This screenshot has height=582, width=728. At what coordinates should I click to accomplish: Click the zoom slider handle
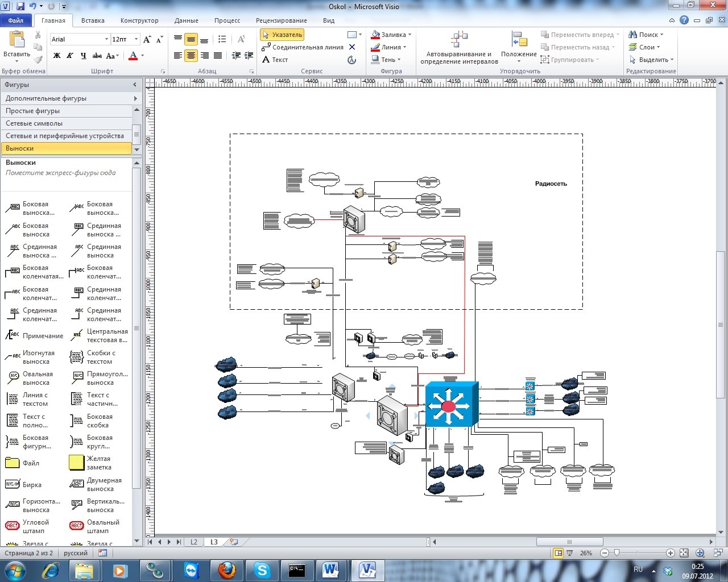[x=617, y=552]
